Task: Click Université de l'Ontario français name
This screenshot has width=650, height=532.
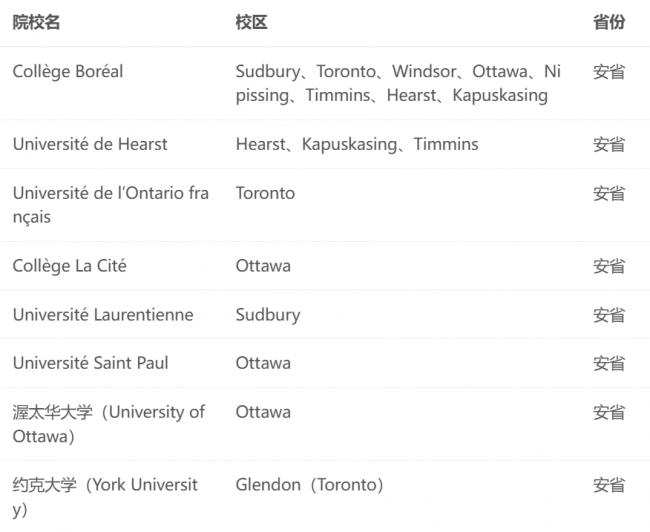Action: [111, 205]
